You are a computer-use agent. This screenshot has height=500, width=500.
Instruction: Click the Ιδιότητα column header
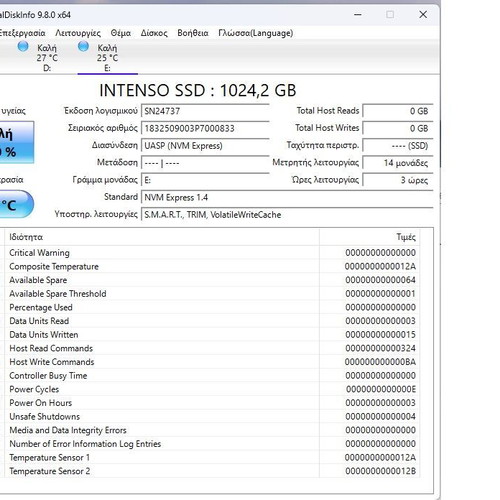[162, 237]
